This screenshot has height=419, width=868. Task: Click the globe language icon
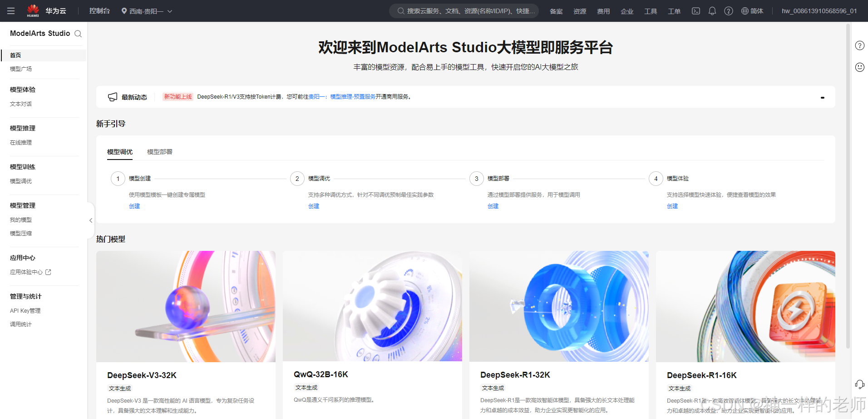[745, 11]
